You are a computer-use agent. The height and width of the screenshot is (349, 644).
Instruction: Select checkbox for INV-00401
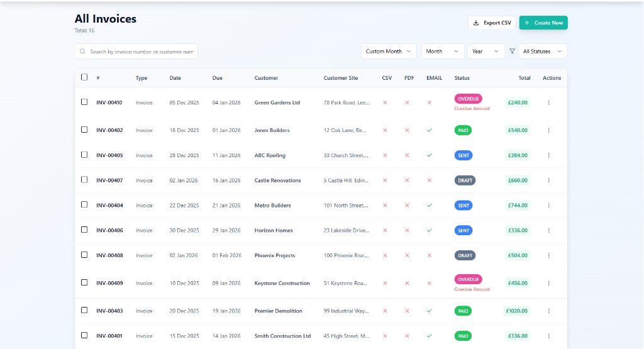coord(84,335)
